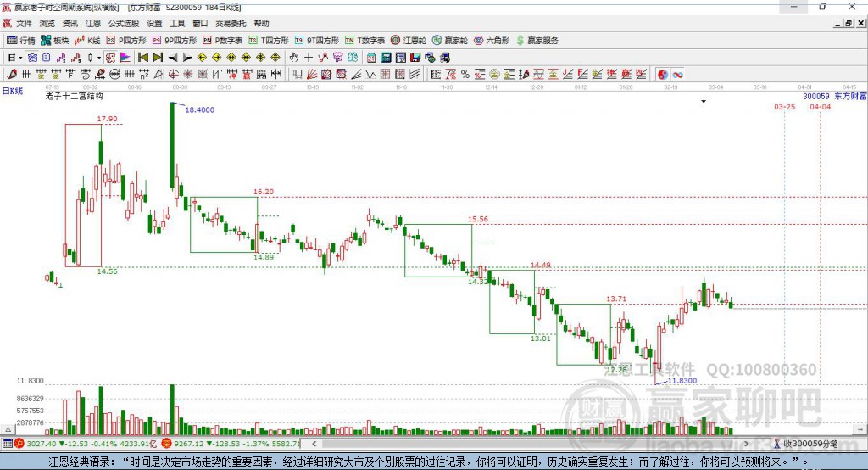Open the T数字表 tool
Viewport: 868px width, 470px height.
[364, 41]
